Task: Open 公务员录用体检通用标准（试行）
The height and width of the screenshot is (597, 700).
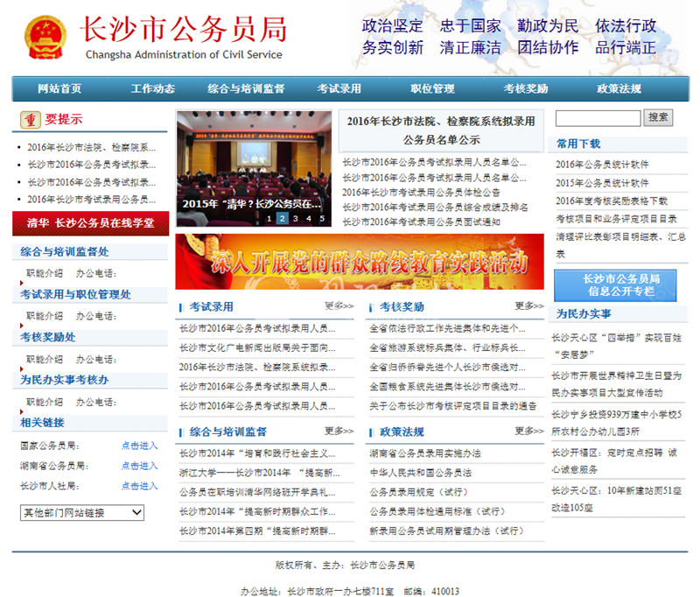Action: pos(437,511)
